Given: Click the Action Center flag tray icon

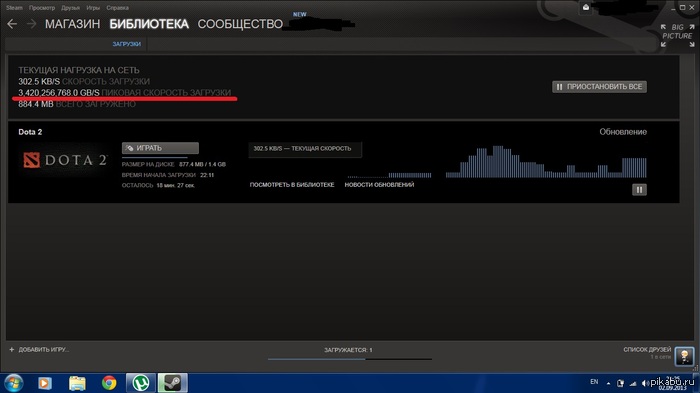Looking at the screenshot, I should [x=620, y=383].
